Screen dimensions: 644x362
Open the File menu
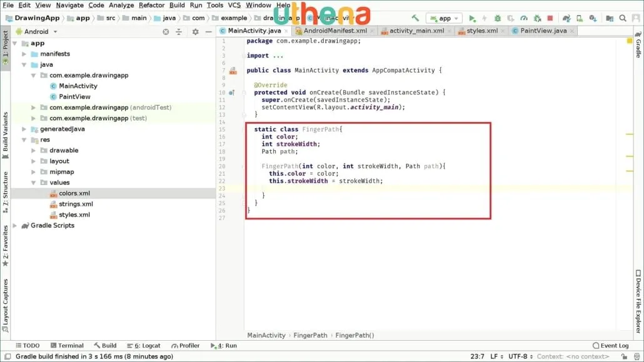(8, 5)
